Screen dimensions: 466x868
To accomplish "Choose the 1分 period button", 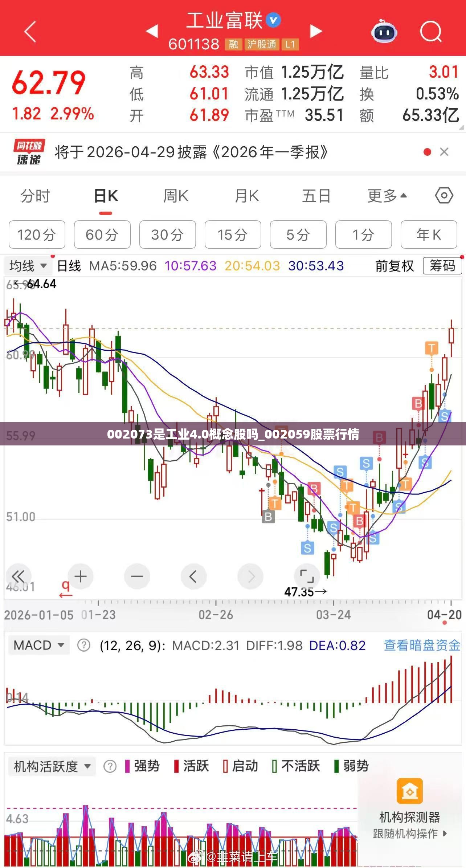I will (363, 235).
